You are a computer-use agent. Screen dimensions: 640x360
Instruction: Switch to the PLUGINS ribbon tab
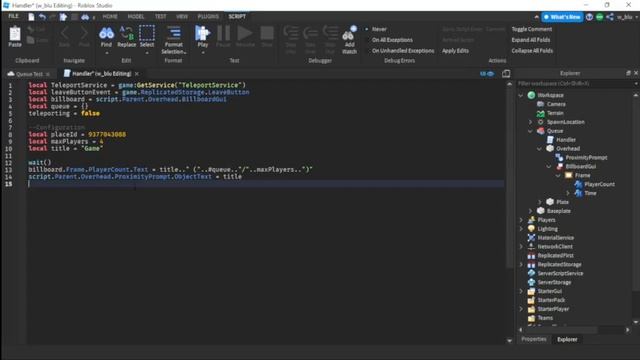pos(208,16)
